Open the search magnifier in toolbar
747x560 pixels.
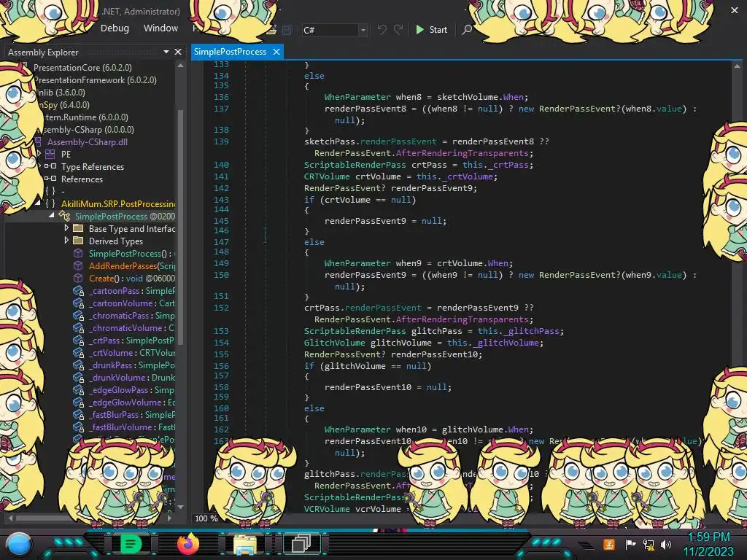point(467,29)
